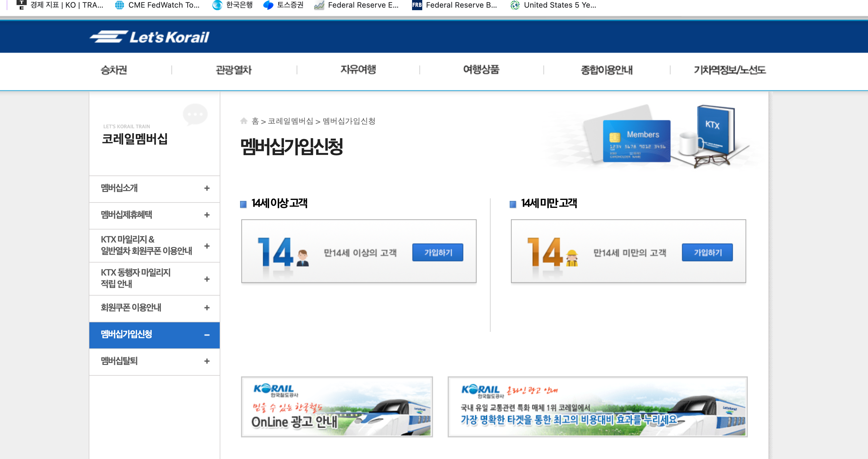Click 가입하기 for 만14세 이상 고객
This screenshot has width=868, height=459.
click(x=437, y=253)
